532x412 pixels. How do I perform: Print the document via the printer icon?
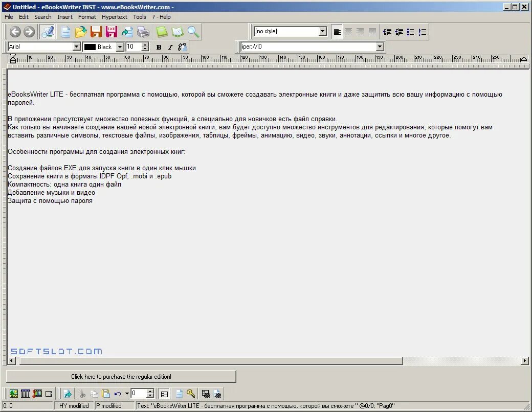pyautogui.click(x=143, y=32)
